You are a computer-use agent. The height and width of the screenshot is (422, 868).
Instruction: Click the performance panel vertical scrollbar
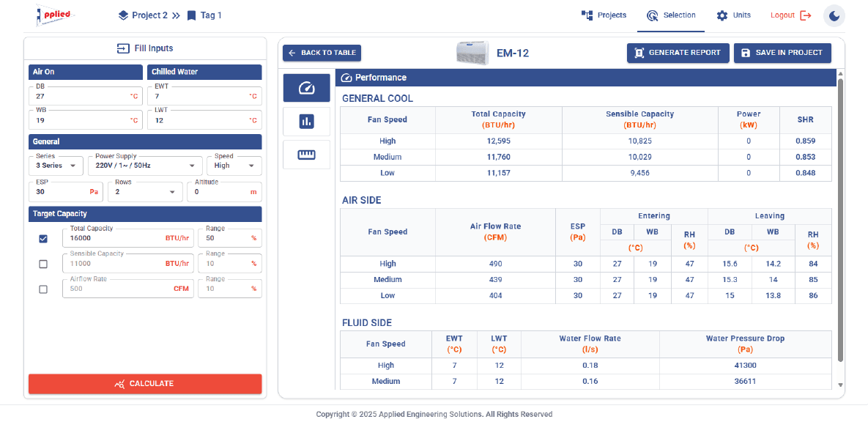[841, 220]
